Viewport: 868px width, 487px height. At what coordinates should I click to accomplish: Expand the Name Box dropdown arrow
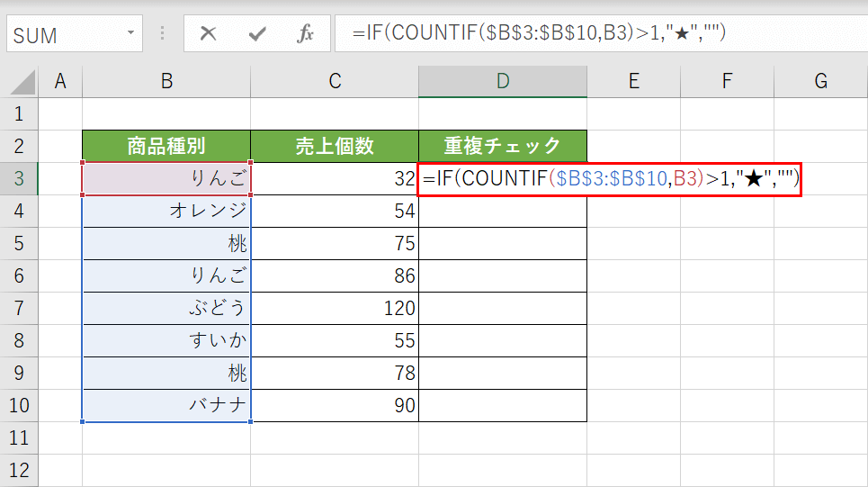point(130,34)
